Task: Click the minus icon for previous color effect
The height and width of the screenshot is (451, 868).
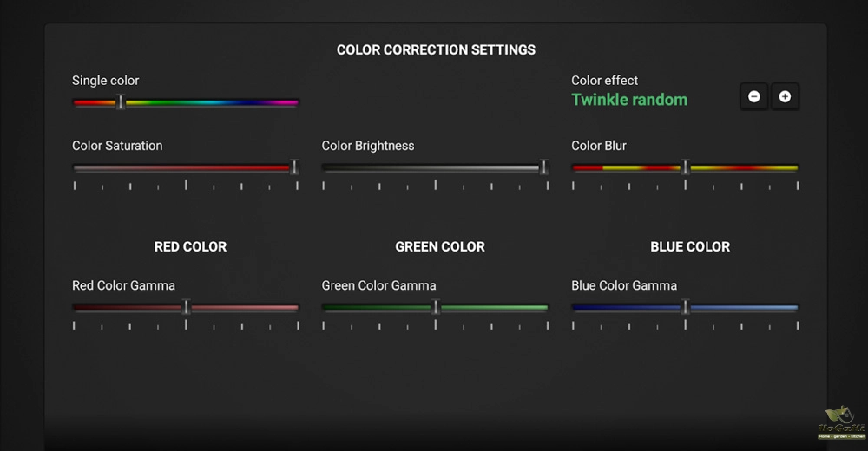Action: coord(753,97)
